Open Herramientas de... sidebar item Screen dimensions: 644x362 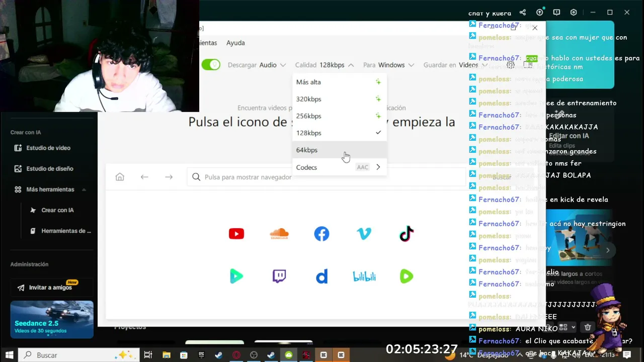60,231
